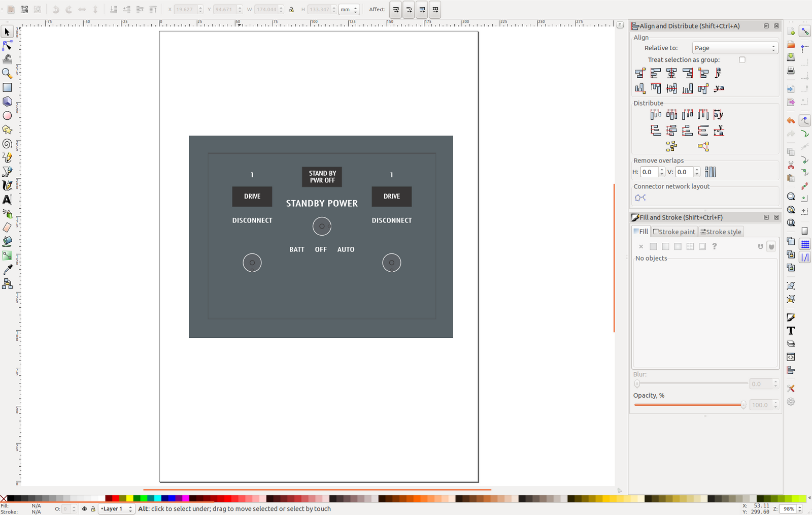Screen dimensions: 812x515
Task: Switch to the Stroke style tab
Action: click(x=721, y=232)
